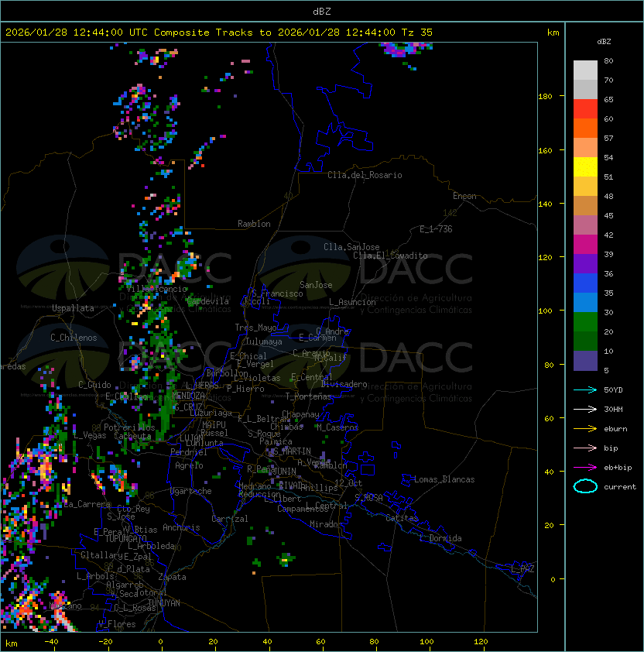Click the cyan 'current' ellipse legend icon
This screenshot has height=652, width=644.
585,486
